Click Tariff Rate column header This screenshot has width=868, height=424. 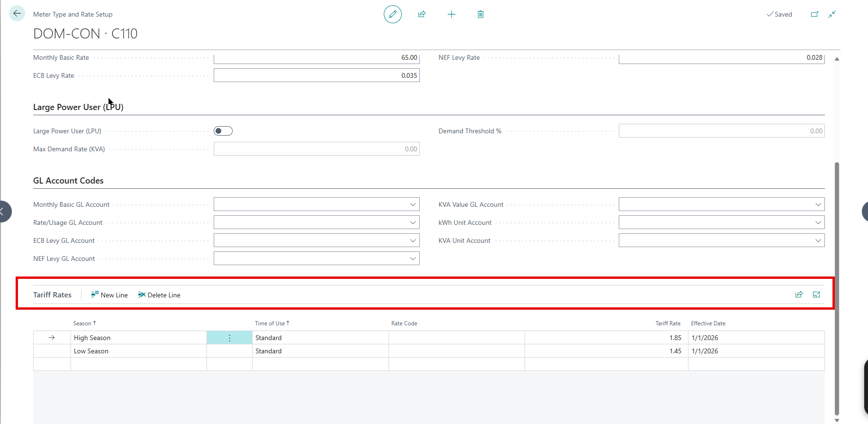[x=668, y=323]
